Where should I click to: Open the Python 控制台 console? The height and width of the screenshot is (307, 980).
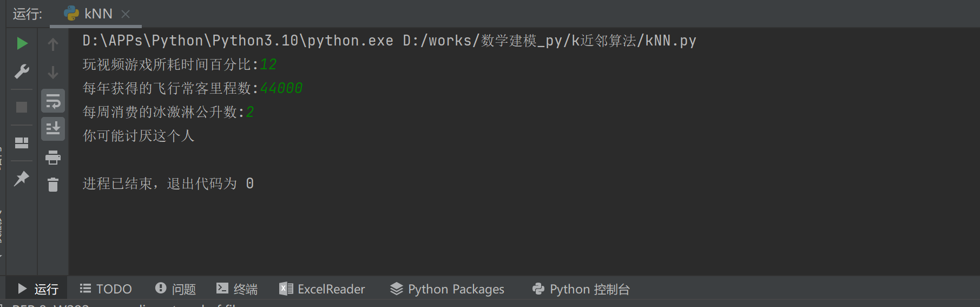point(581,289)
